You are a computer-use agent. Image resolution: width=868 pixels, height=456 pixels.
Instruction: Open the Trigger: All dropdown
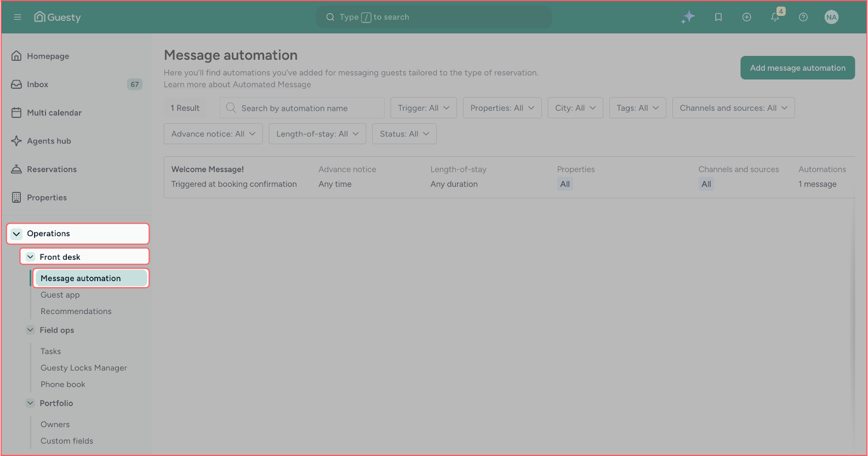click(x=424, y=108)
